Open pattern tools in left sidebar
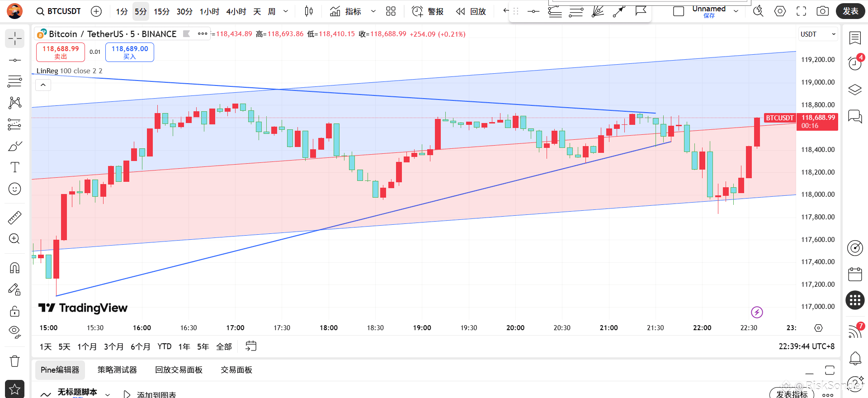This screenshot has width=868, height=398. (x=14, y=103)
